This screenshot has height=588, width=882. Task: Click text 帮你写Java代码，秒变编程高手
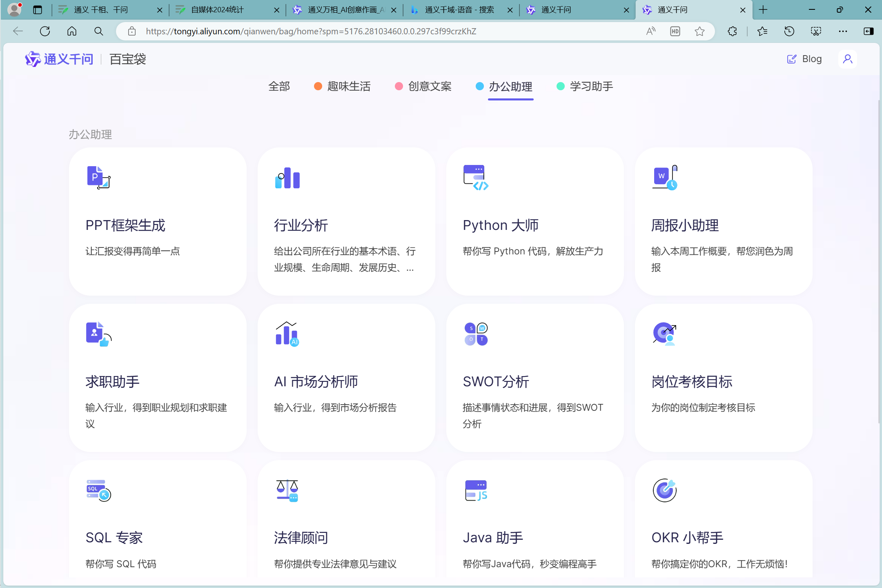pyautogui.click(x=530, y=564)
